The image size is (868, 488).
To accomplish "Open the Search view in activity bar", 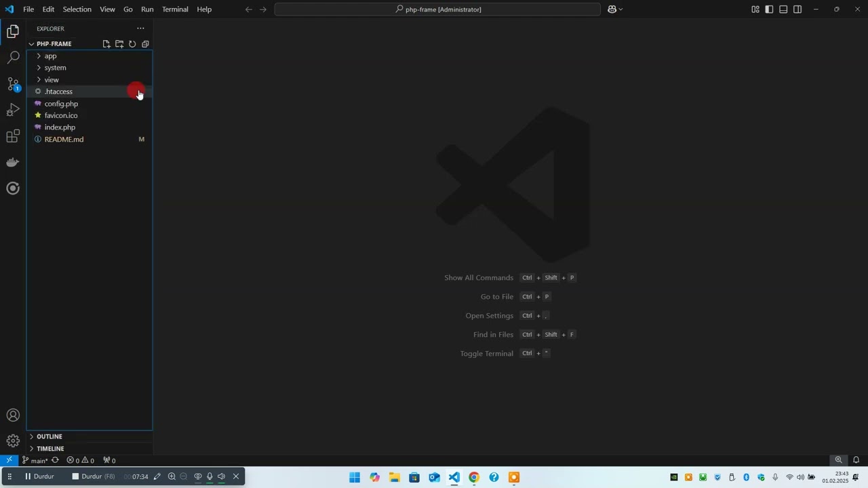I will pyautogui.click(x=13, y=58).
